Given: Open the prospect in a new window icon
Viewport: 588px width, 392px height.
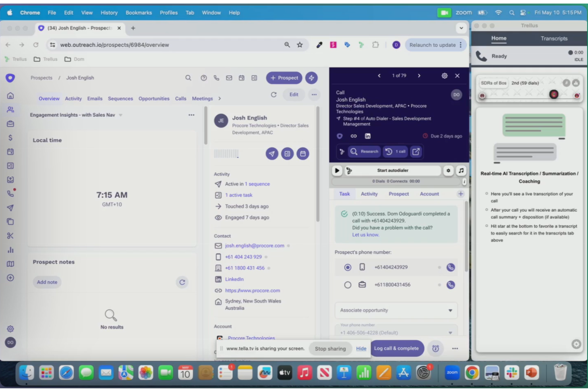Looking at the screenshot, I should click(x=416, y=151).
